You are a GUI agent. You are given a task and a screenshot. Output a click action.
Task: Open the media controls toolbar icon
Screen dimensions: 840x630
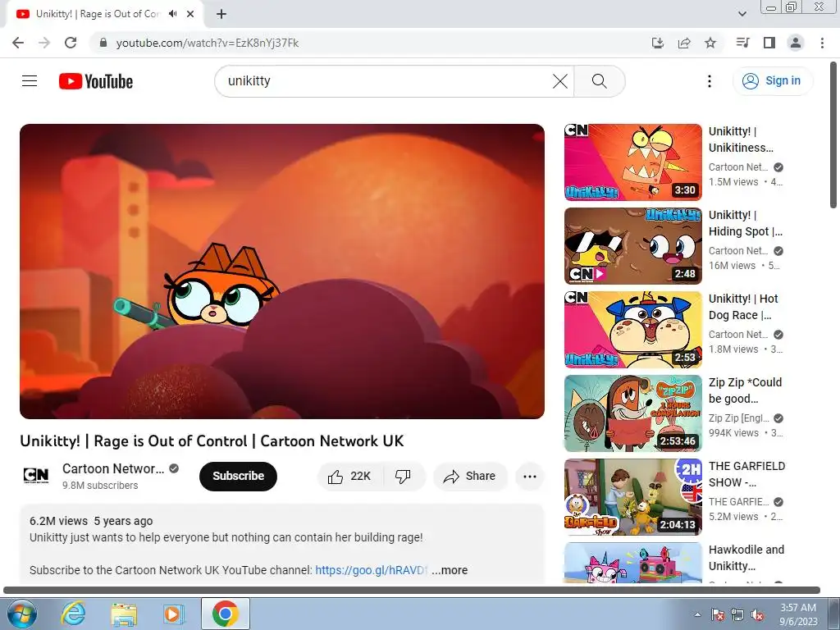point(742,43)
